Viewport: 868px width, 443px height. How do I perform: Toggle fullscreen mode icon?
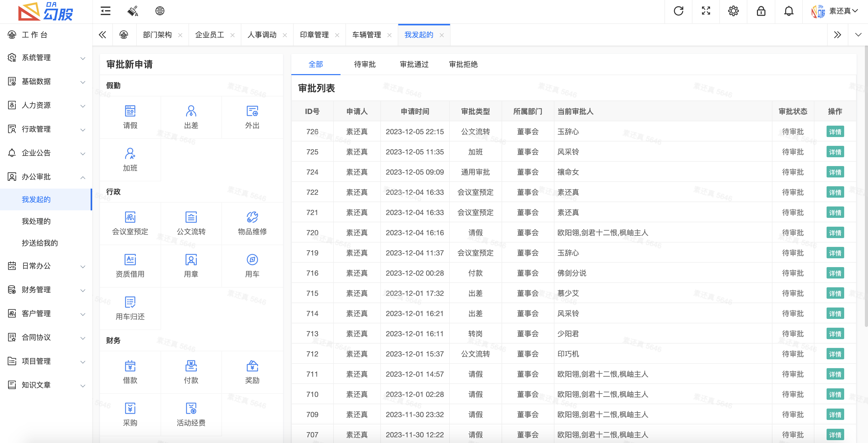pos(706,11)
